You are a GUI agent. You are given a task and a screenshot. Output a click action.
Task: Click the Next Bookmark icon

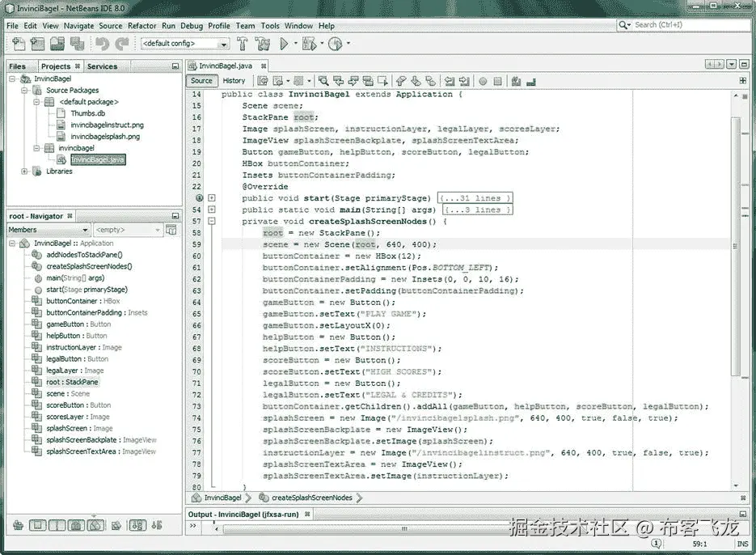416,81
